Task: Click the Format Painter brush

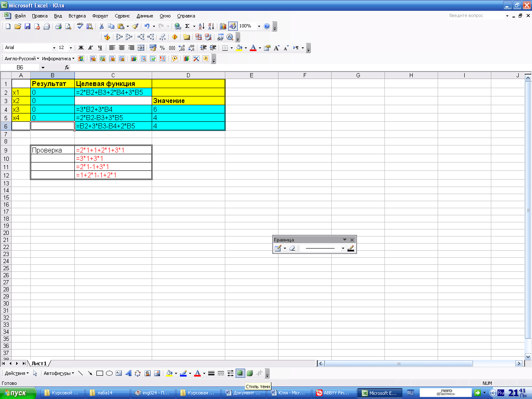Action: click(135, 26)
